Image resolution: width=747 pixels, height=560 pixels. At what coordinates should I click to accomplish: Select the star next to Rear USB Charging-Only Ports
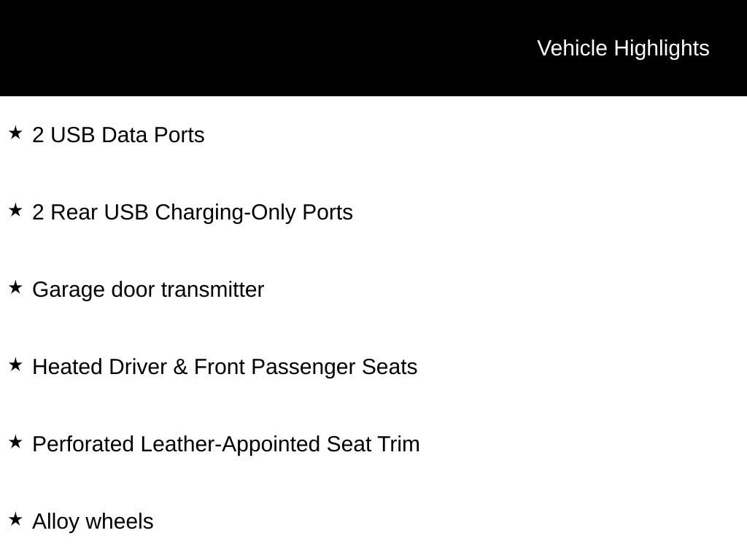tap(15, 210)
